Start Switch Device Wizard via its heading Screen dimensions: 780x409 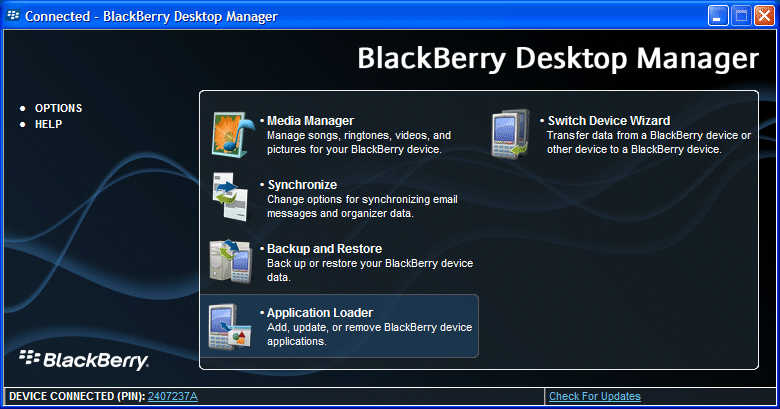[608, 121]
